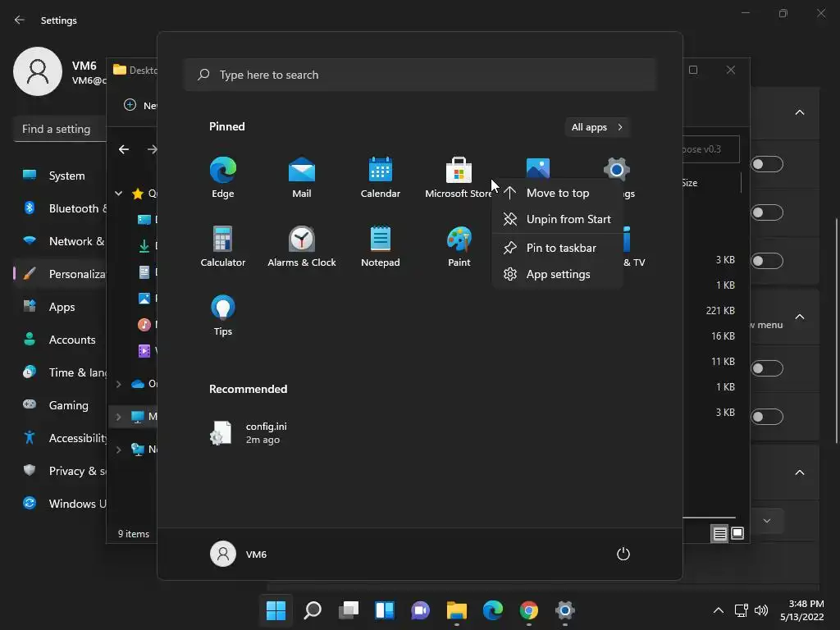Open Personalization in Settings sidebar
Image resolution: width=840 pixels, height=630 pixels.
(59, 274)
